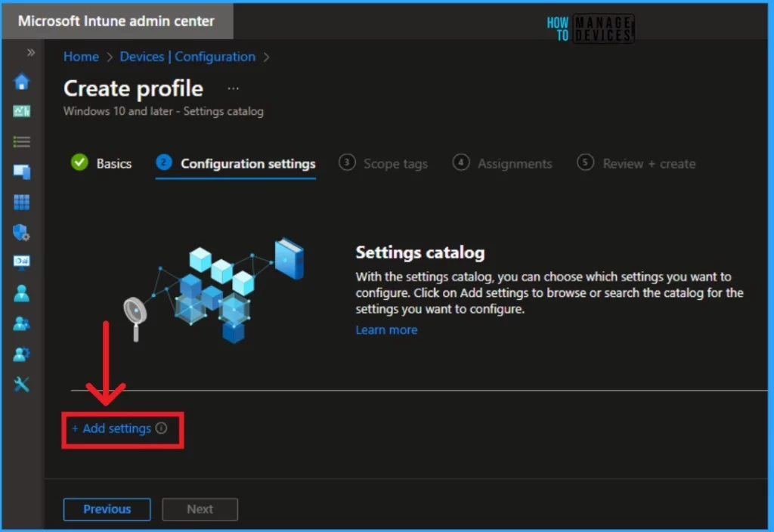Viewport: 774px width, 532px height.
Task: Click the info icon next to Add settings
Action: pyautogui.click(x=162, y=428)
